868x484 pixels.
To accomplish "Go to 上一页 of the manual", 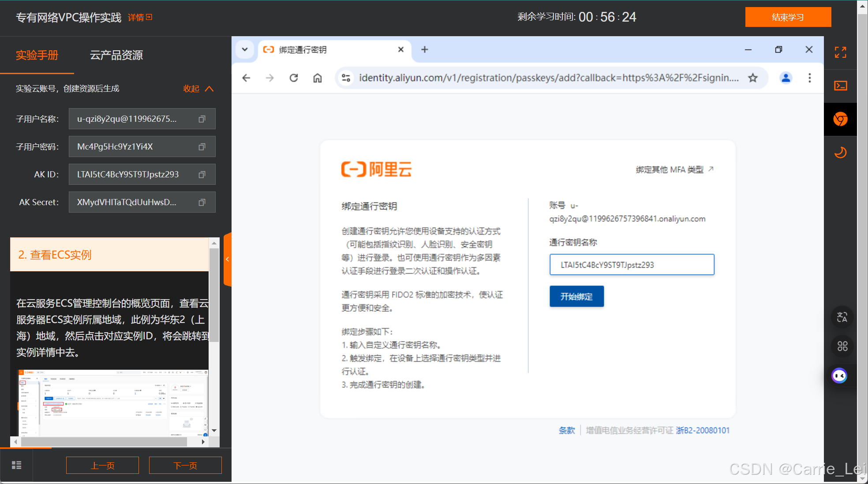I will pos(102,465).
